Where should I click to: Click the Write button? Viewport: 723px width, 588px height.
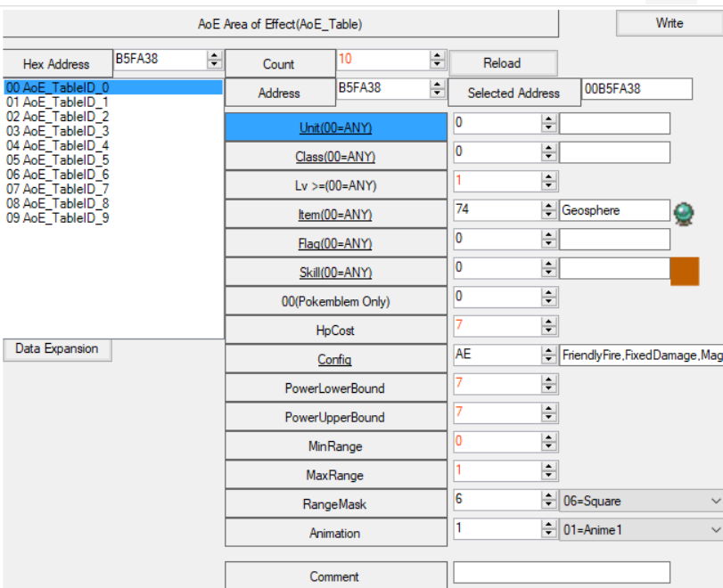[670, 23]
